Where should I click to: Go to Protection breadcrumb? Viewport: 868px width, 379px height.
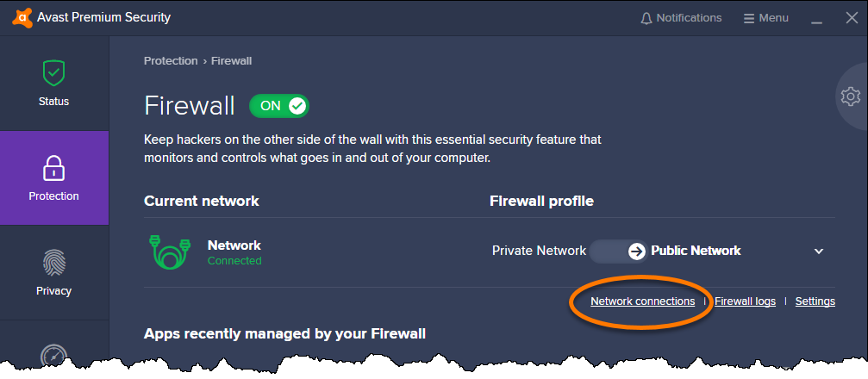click(x=171, y=61)
